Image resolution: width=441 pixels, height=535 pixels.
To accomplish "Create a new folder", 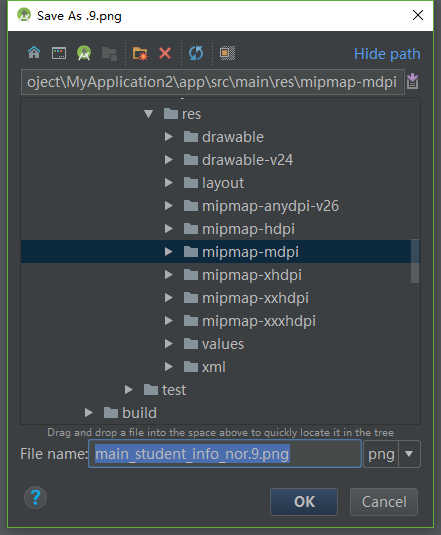I will 140,54.
